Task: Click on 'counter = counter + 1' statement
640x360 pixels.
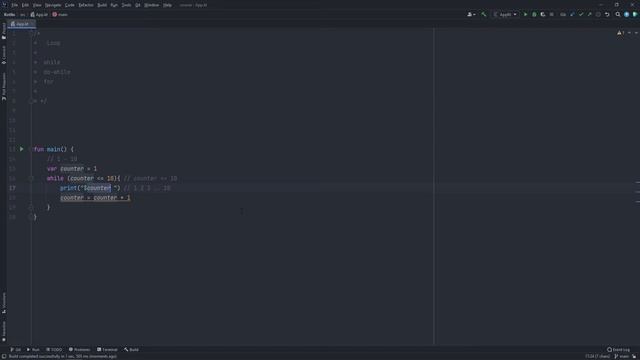Action: tap(95, 198)
